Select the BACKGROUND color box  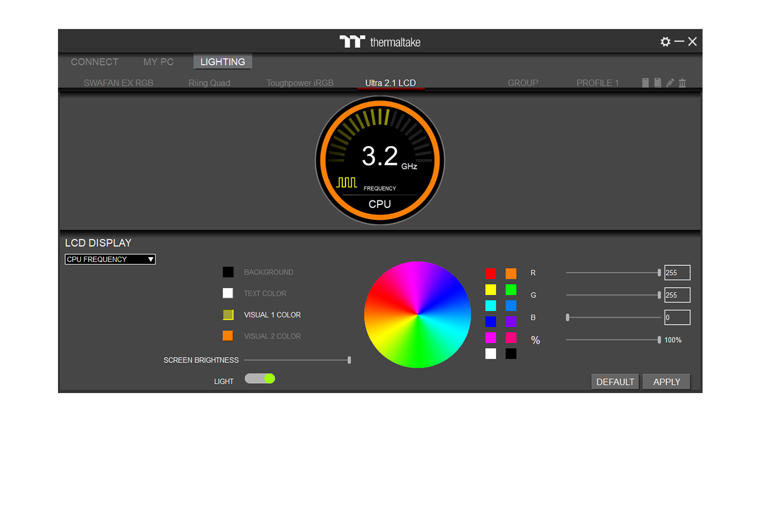pos(228,272)
